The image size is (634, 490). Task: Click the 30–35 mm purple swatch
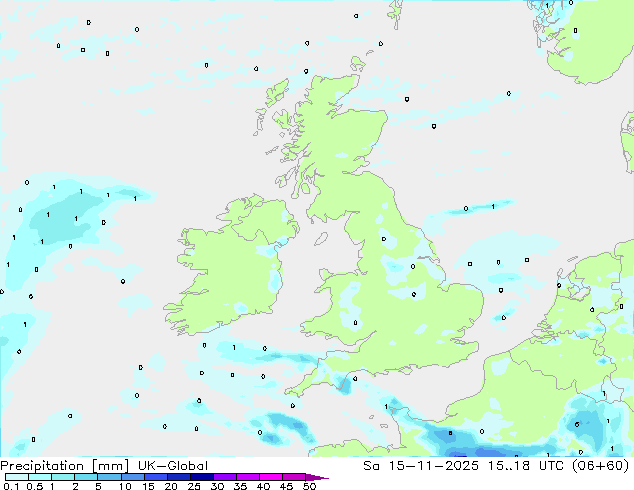[x=225, y=477]
